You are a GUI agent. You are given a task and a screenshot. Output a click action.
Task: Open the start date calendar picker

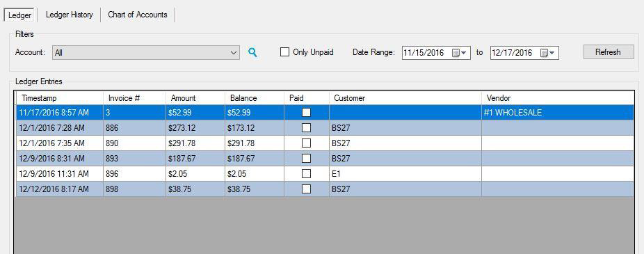point(459,53)
